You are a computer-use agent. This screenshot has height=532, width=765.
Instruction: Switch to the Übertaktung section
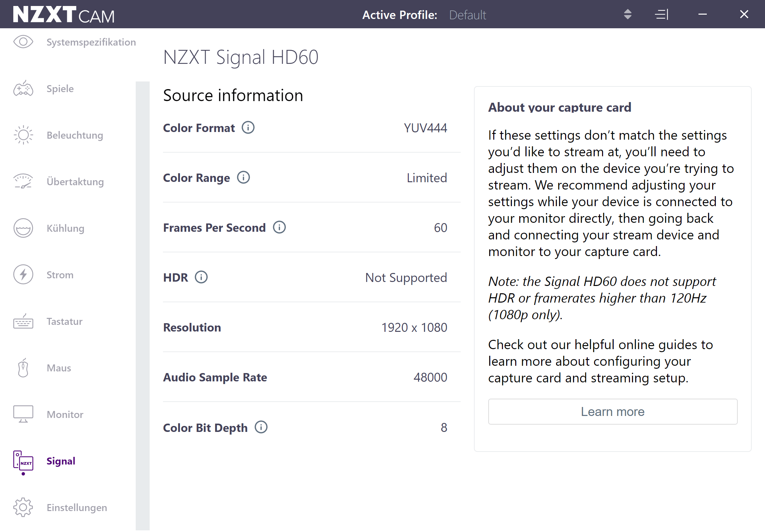pos(75,182)
